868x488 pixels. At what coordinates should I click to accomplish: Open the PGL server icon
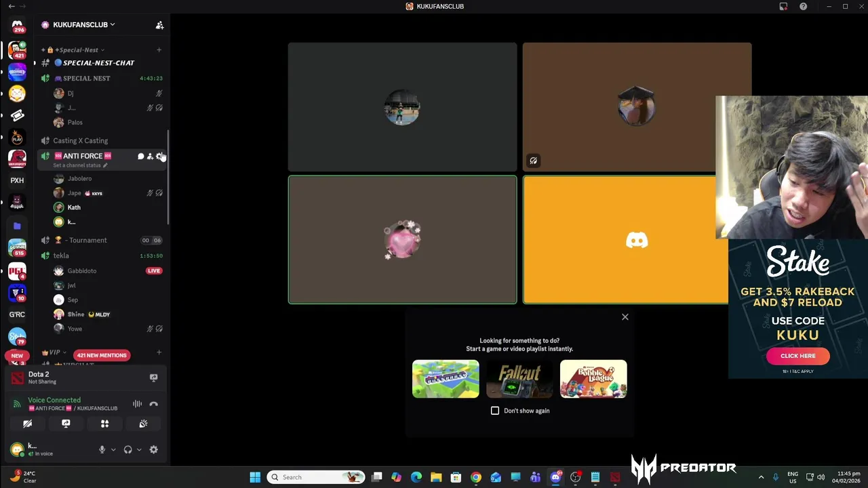pos(17,270)
